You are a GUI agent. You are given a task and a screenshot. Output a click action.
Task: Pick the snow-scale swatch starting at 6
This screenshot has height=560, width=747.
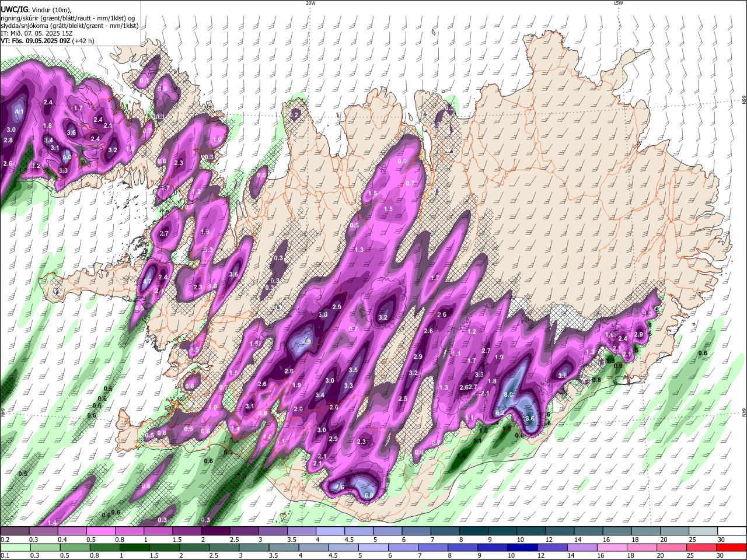[x=416, y=531]
